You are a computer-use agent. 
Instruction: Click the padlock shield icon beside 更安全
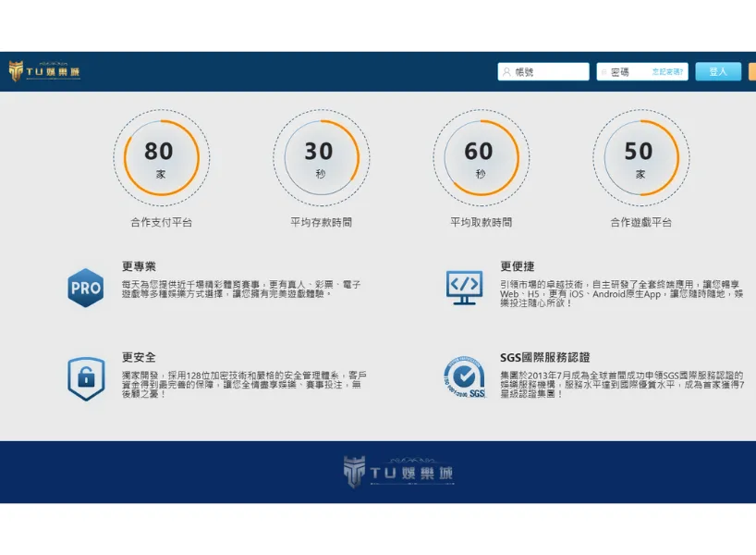click(x=84, y=376)
